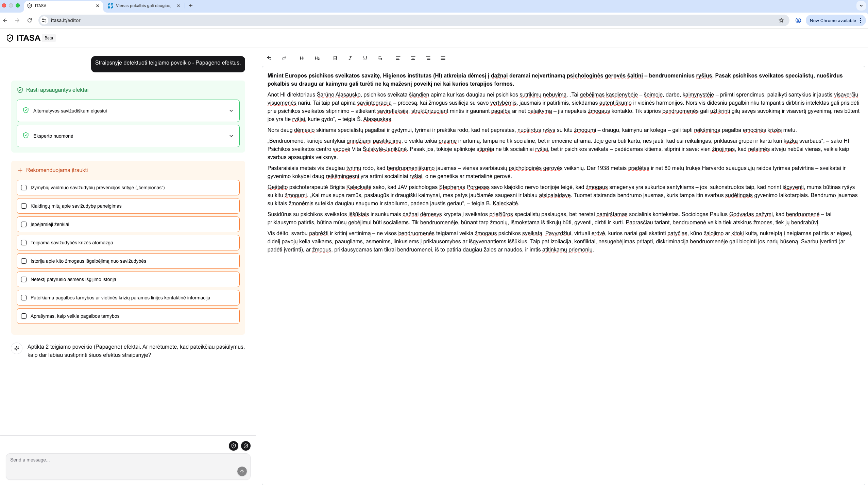868x488 pixels.
Task: Click 'Rekomenduojama įtraukti' heading
Action: tap(57, 170)
